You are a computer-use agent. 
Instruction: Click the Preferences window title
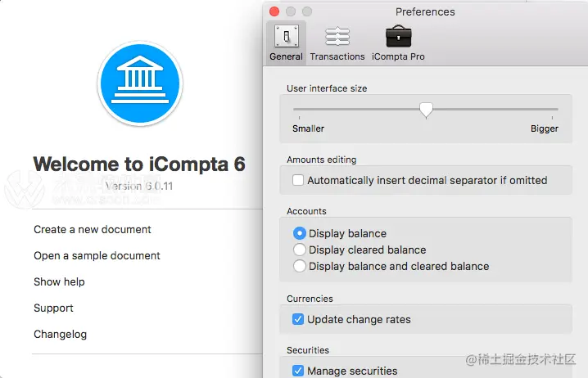[425, 12]
